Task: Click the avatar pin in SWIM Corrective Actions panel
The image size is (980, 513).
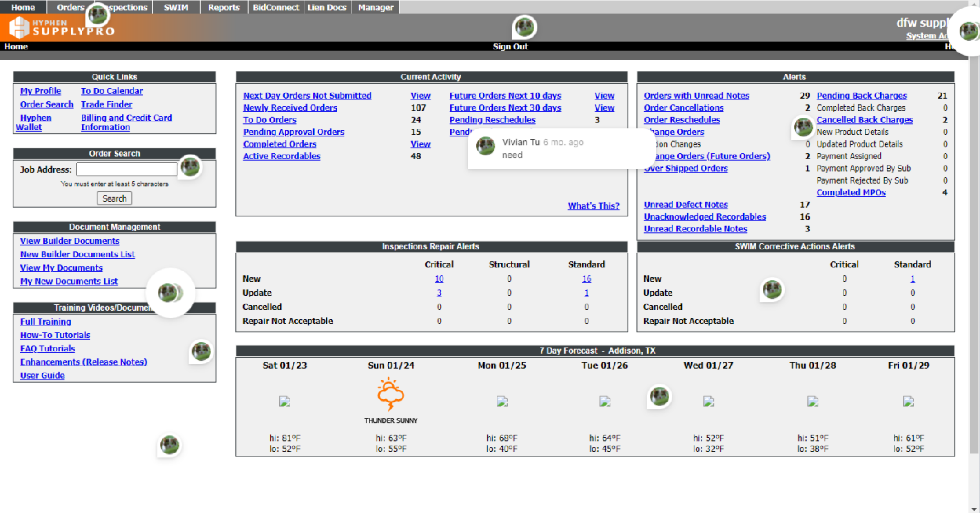Action: click(x=772, y=289)
